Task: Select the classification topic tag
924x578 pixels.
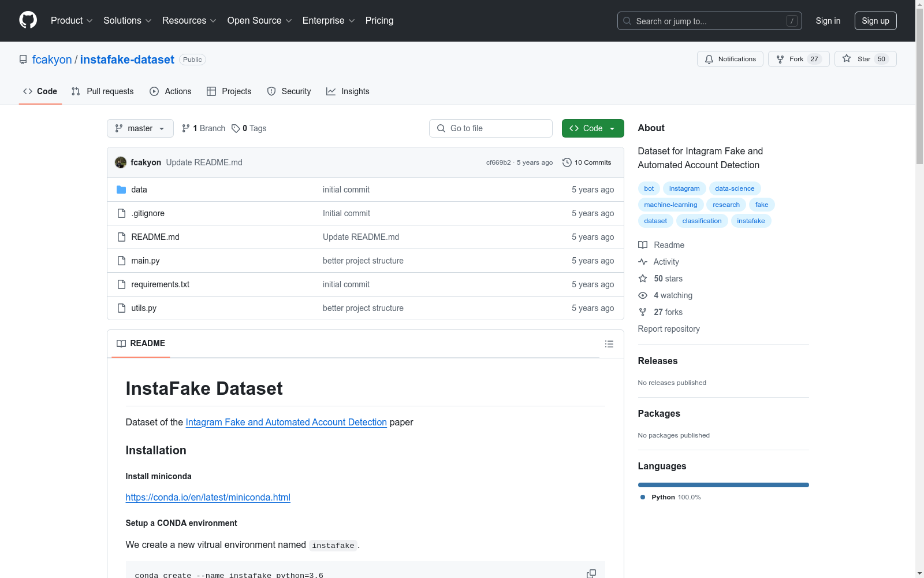Action: (x=702, y=221)
